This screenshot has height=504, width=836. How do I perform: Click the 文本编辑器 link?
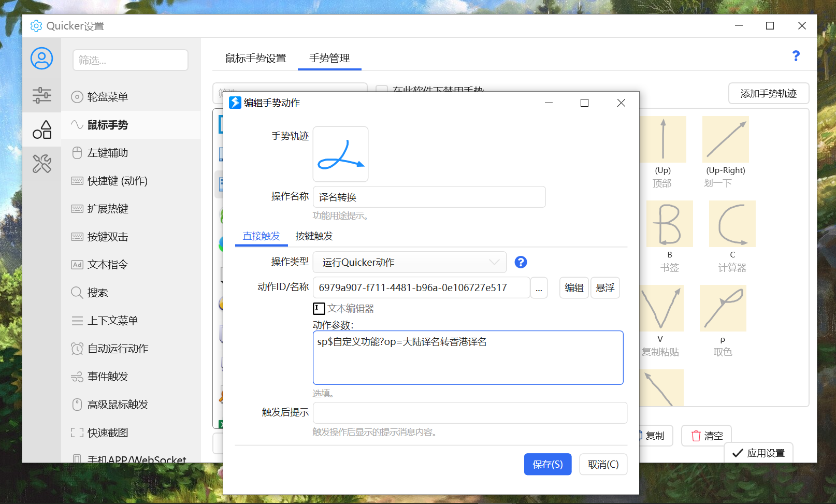pos(351,309)
